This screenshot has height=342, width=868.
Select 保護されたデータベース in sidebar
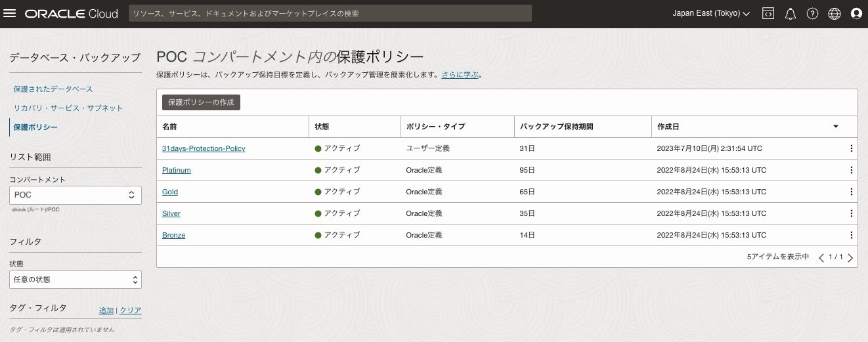53,89
